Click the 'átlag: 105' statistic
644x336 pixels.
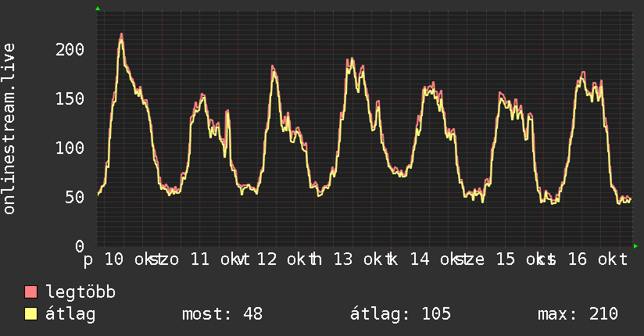[x=400, y=314]
